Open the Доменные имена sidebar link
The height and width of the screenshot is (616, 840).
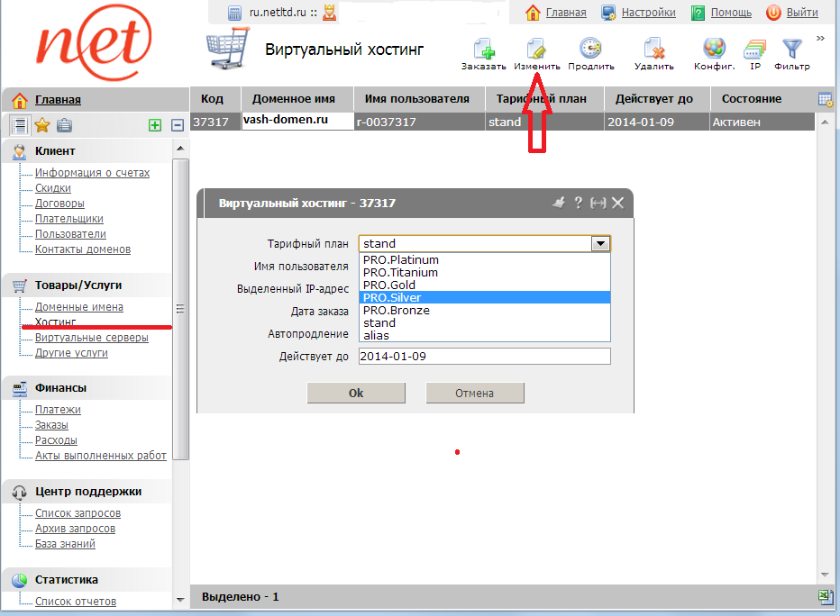[79, 307]
